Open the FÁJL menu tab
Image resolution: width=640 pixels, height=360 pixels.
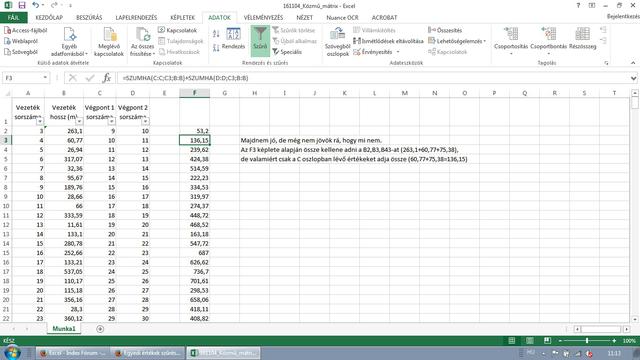point(13,18)
